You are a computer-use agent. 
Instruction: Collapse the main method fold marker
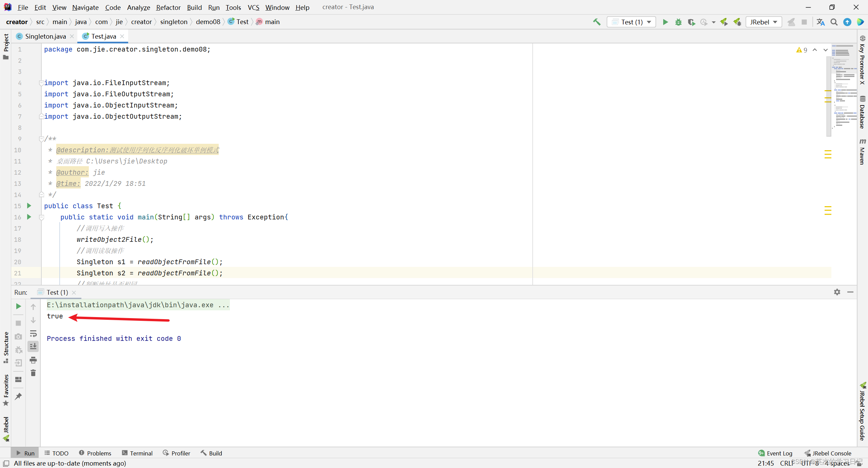pos(41,217)
